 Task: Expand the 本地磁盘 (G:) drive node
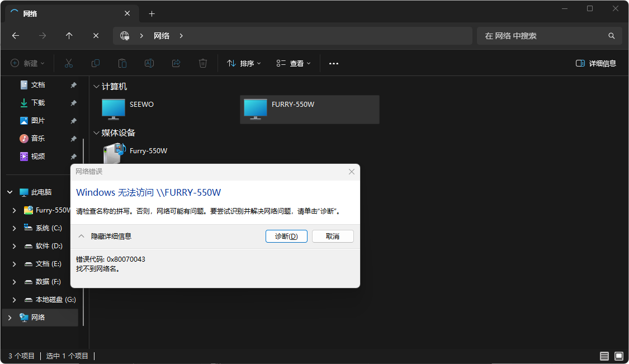(15, 299)
